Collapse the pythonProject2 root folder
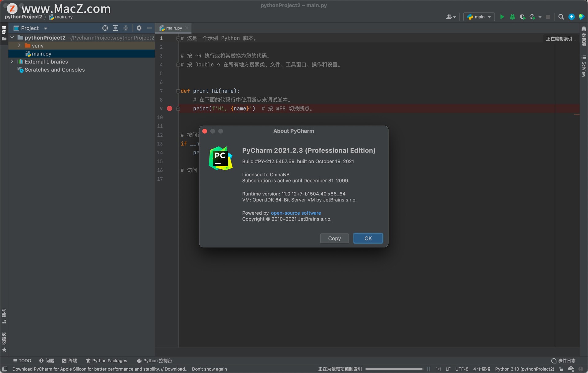This screenshot has width=588, height=373. coord(12,37)
